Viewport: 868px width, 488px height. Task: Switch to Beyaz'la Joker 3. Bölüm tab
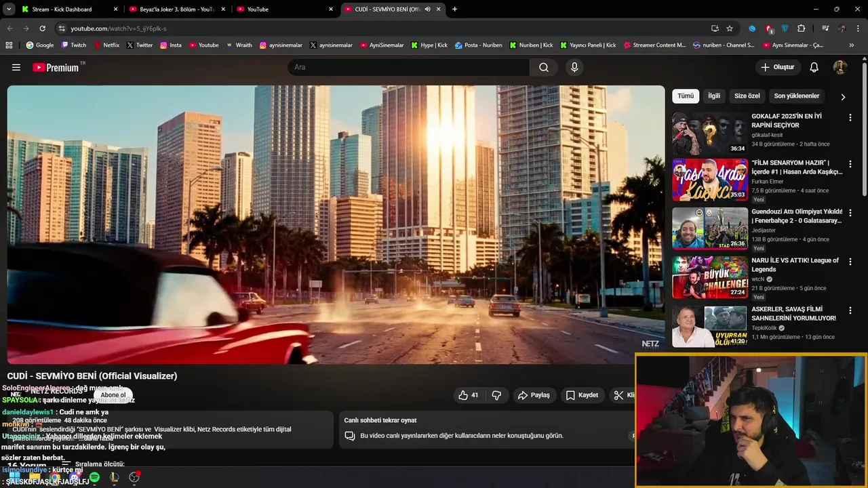[x=177, y=9]
